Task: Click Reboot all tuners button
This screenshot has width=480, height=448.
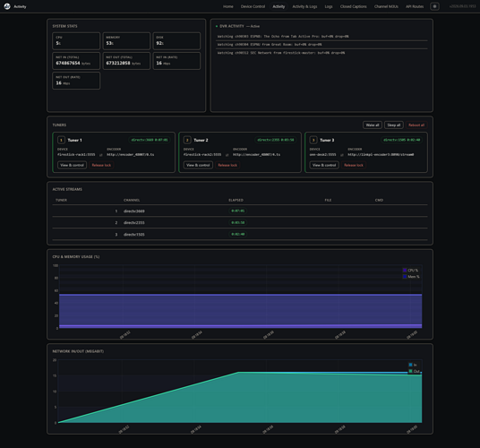Action: (x=416, y=125)
